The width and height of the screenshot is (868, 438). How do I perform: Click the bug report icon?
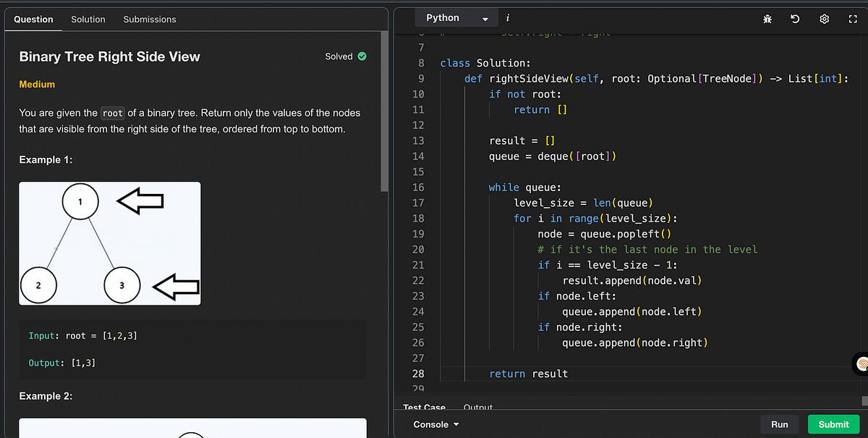767,19
